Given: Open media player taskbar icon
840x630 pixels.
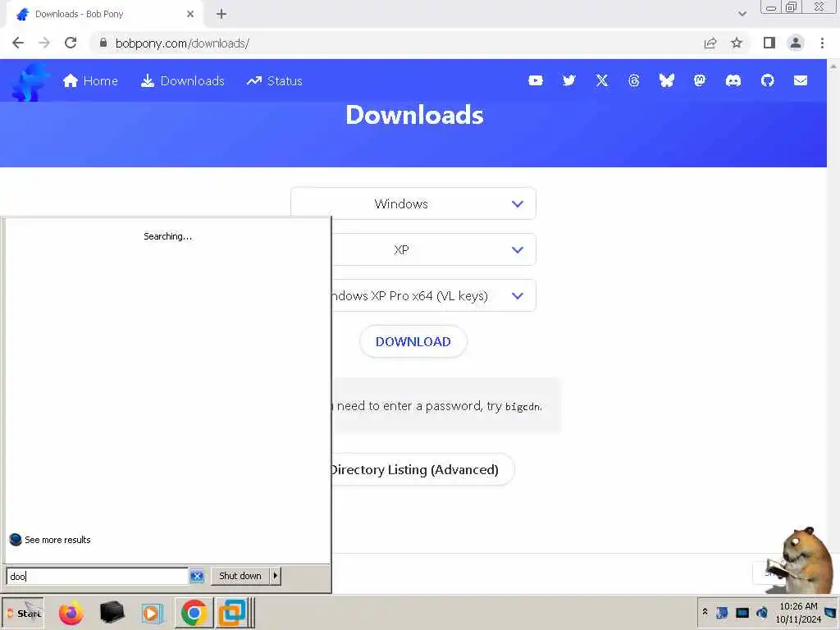Looking at the screenshot, I should [x=152, y=613].
